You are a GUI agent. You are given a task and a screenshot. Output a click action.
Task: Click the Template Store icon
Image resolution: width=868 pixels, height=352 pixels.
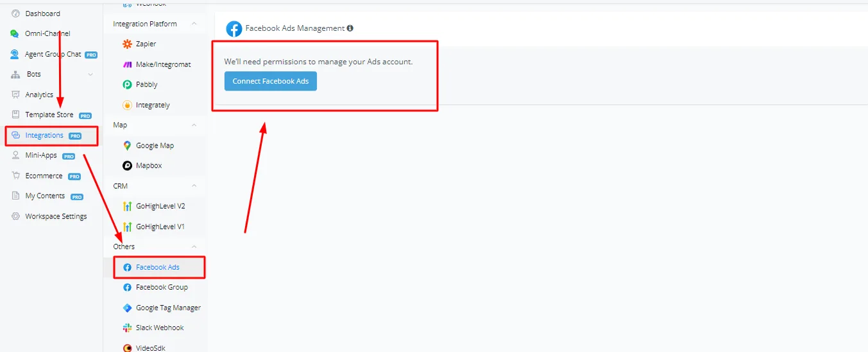15,115
